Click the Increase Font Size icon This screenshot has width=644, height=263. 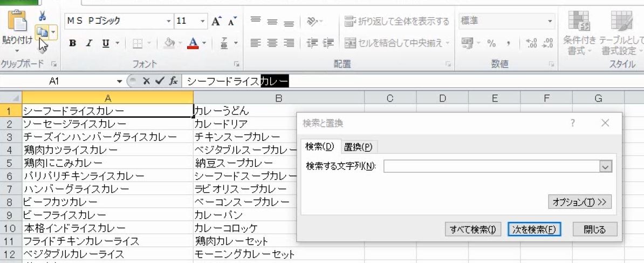tap(216, 22)
